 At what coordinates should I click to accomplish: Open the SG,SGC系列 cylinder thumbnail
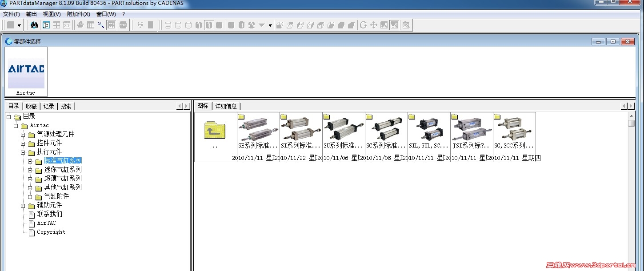coord(514,137)
